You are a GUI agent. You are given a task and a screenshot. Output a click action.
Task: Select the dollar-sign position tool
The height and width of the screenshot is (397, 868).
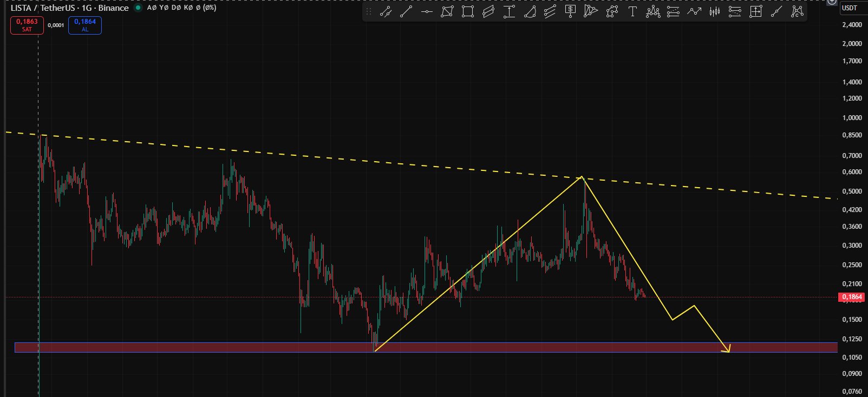571,12
